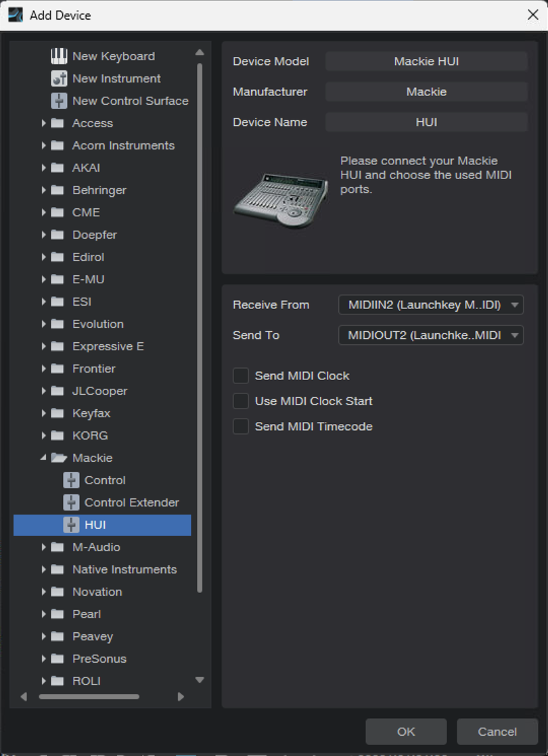Enable Send MIDI Clock checkbox
548x756 pixels.
[x=241, y=375]
